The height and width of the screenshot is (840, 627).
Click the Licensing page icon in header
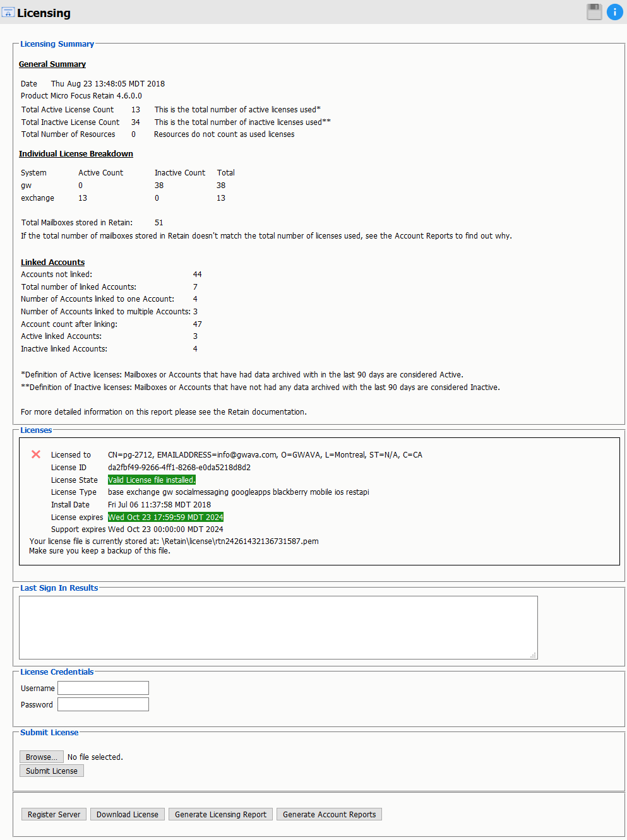point(8,13)
